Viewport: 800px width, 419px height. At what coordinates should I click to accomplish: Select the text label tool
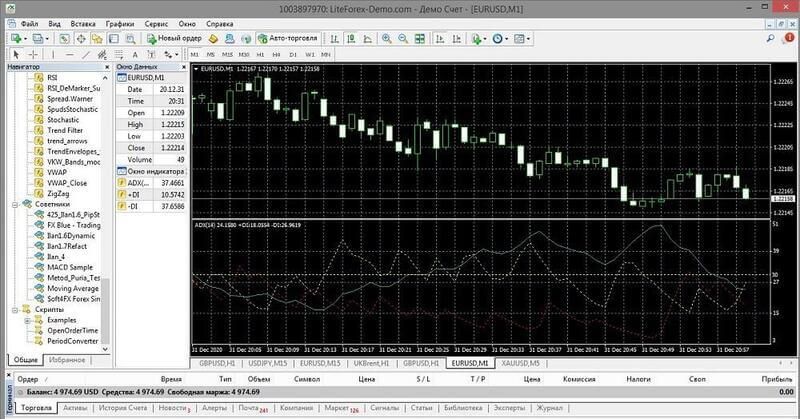[x=152, y=54]
